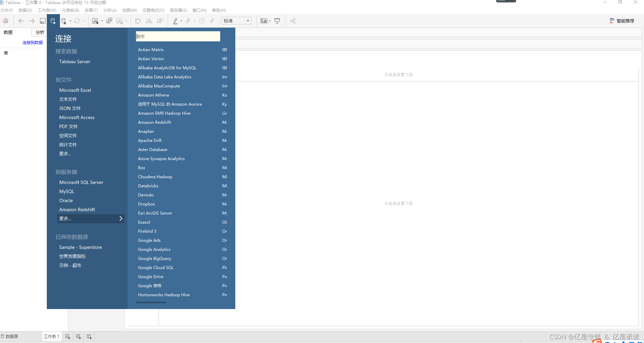Click the 连接到数据 link
644x343 pixels.
(x=33, y=43)
